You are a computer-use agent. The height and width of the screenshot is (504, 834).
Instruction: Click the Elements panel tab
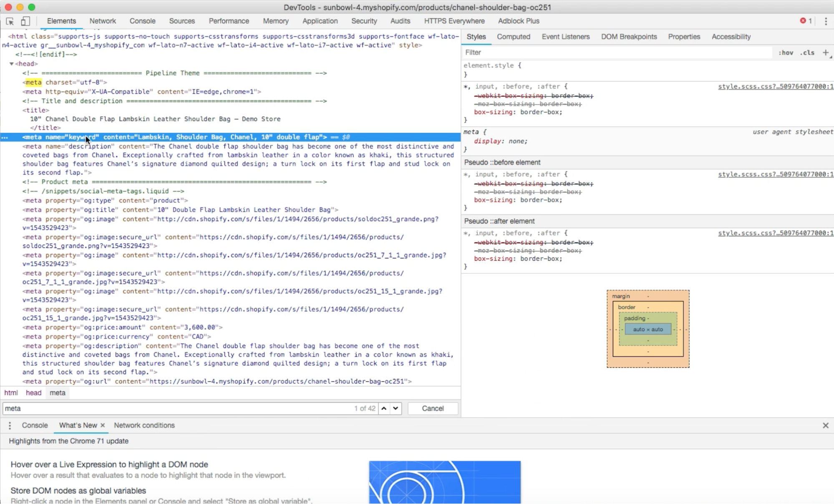pos(61,20)
